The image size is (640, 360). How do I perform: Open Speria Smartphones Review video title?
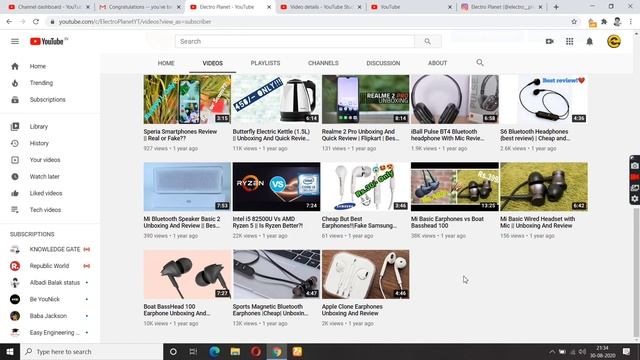tap(180, 135)
